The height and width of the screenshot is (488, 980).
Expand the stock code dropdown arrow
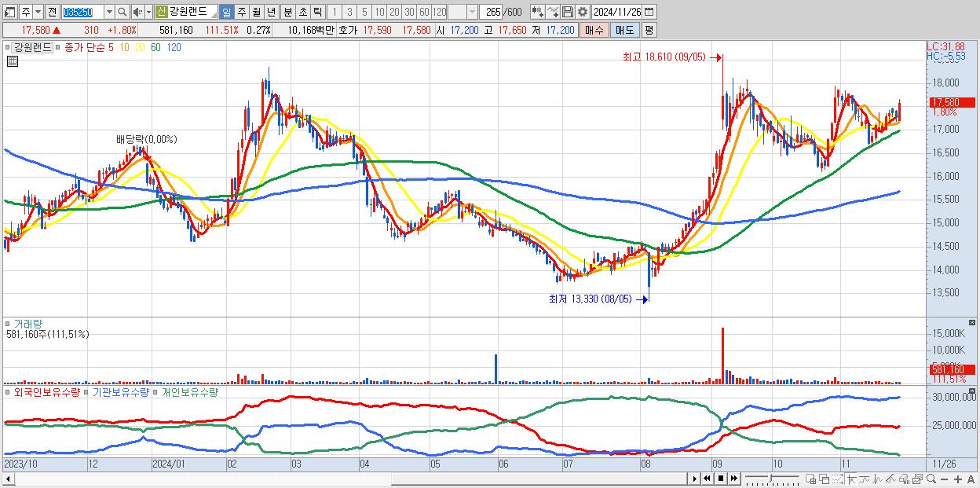[109, 12]
